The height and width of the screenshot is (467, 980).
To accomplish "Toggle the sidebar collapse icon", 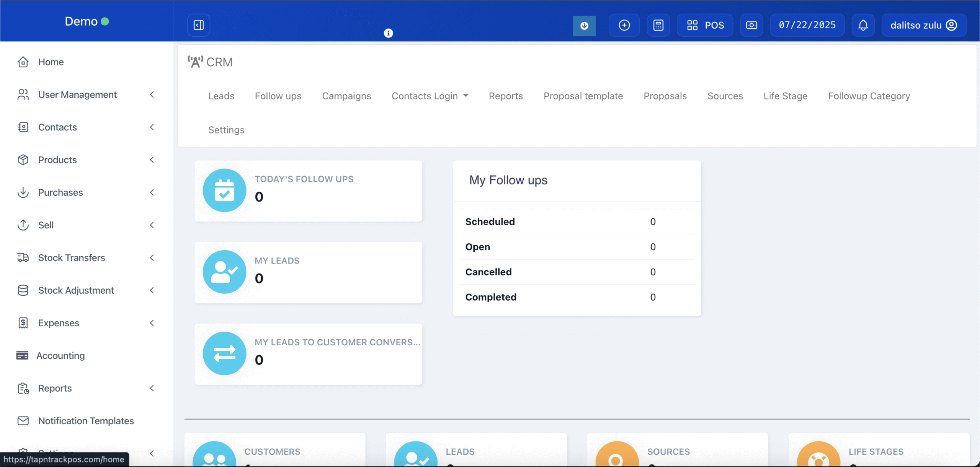I will click(199, 25).
